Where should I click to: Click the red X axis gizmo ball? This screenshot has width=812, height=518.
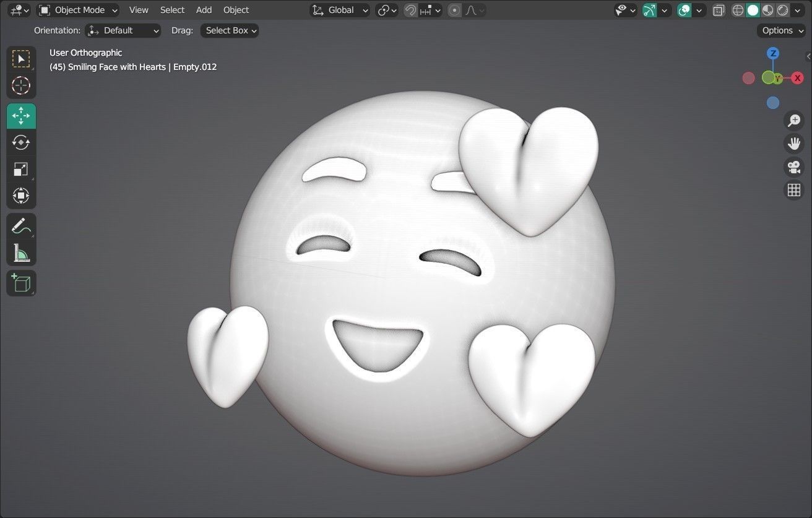click(797, 78)
